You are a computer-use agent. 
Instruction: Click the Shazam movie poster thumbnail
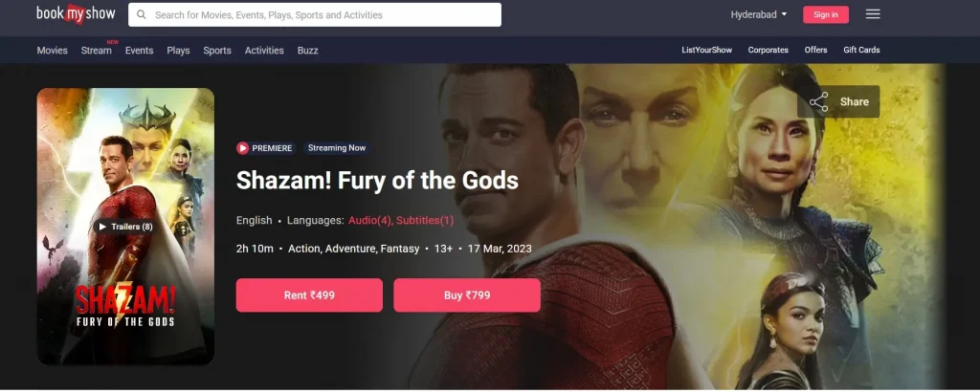point(125,227)
